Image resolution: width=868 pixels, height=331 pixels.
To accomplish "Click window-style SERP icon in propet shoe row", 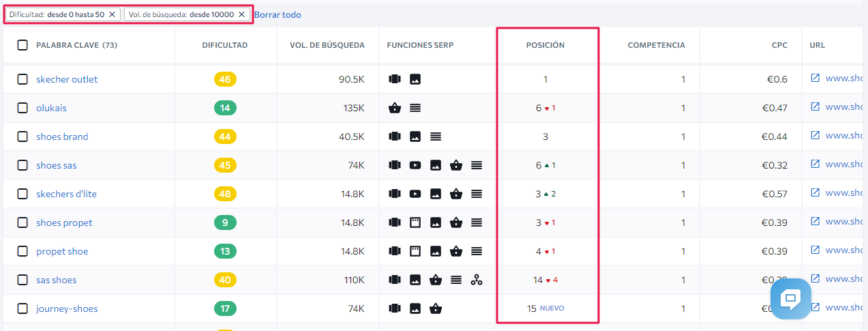I will (415, 251).
